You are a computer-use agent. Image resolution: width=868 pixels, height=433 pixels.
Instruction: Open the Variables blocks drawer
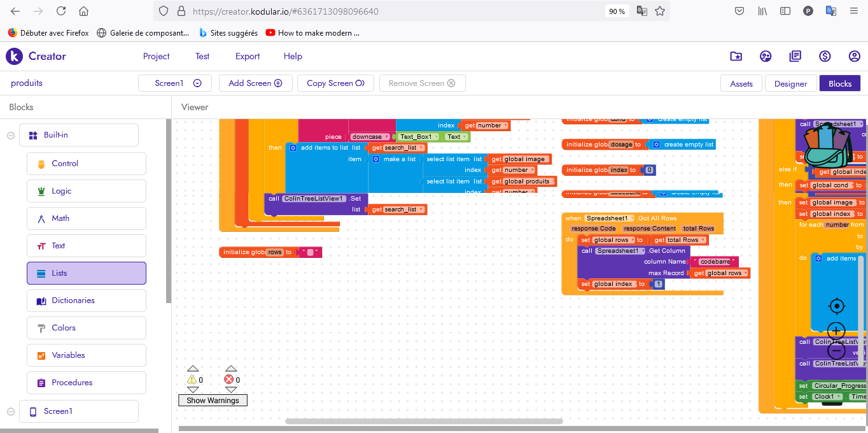(x=87, y=355)
